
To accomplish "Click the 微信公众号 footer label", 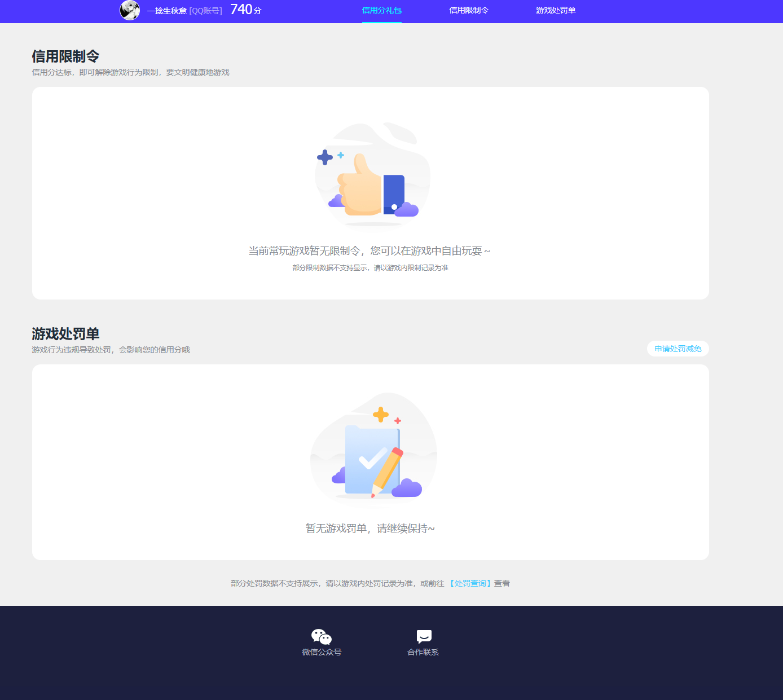I will coord(322,652).
